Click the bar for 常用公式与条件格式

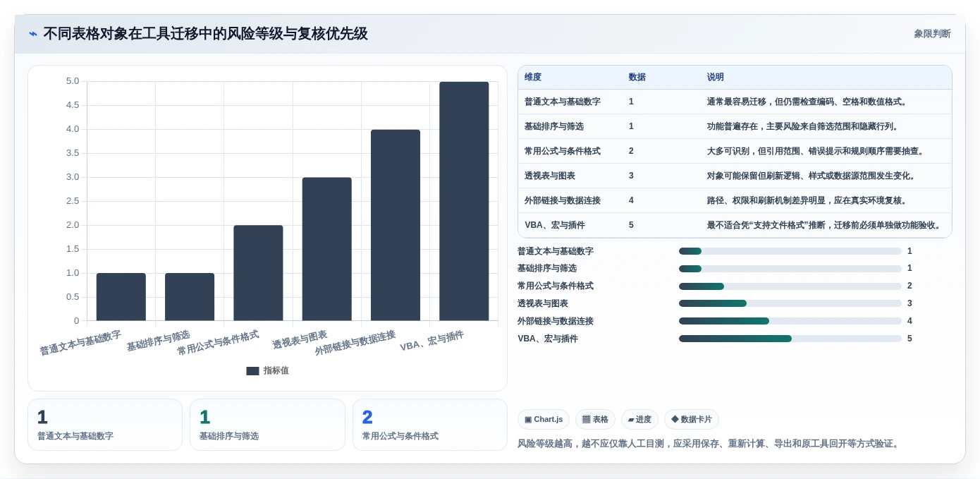[258, 273]
